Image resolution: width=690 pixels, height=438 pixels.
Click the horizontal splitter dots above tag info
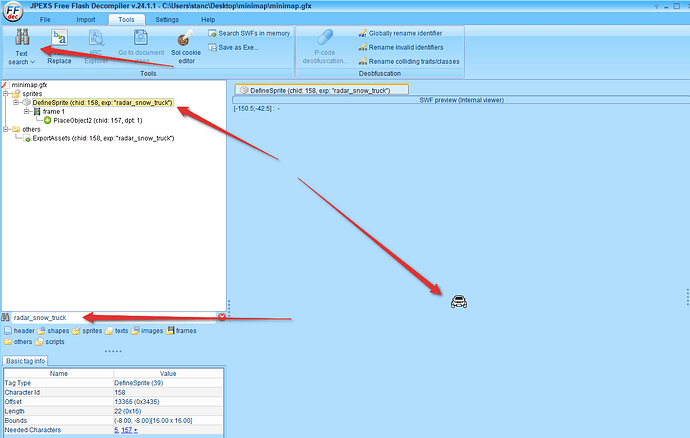(x=113, y=351)
